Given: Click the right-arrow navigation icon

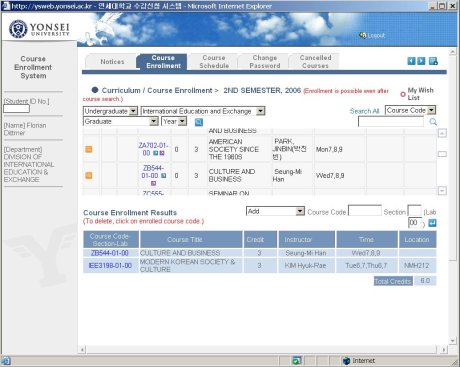Looking at the screenshot, I should pyautogui.click(x=421, y=61).
